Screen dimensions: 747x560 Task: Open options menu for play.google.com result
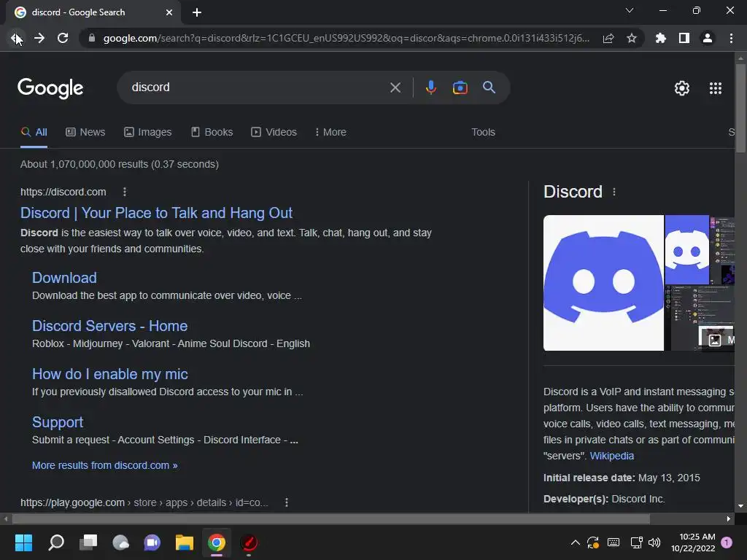tap(286, 502)
